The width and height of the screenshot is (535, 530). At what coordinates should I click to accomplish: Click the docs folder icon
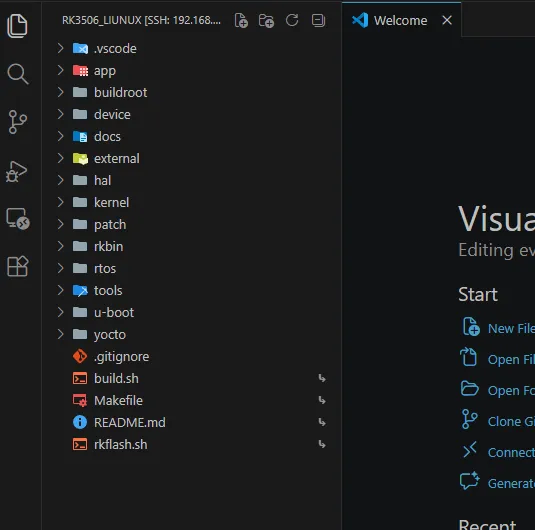point(81,137)
